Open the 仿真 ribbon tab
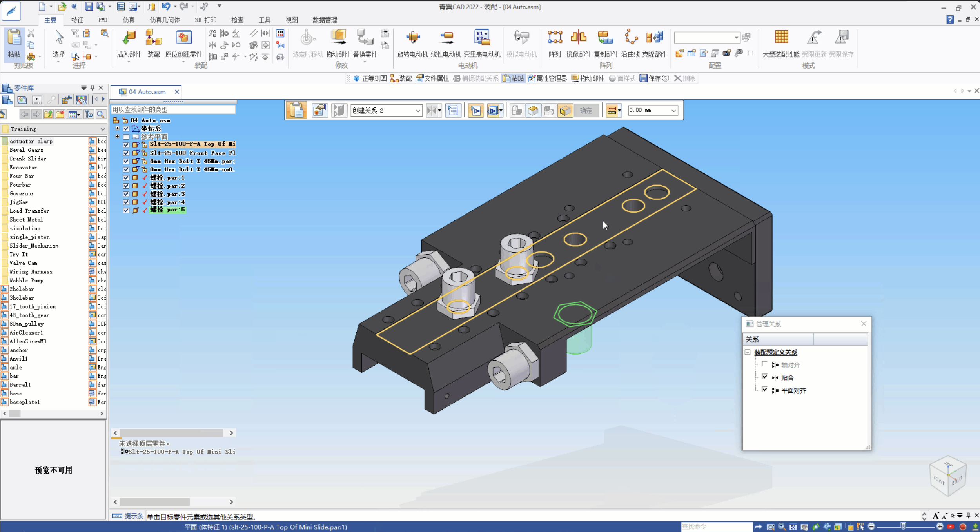This screenshot has height=532, width=980. coord(128,20)
